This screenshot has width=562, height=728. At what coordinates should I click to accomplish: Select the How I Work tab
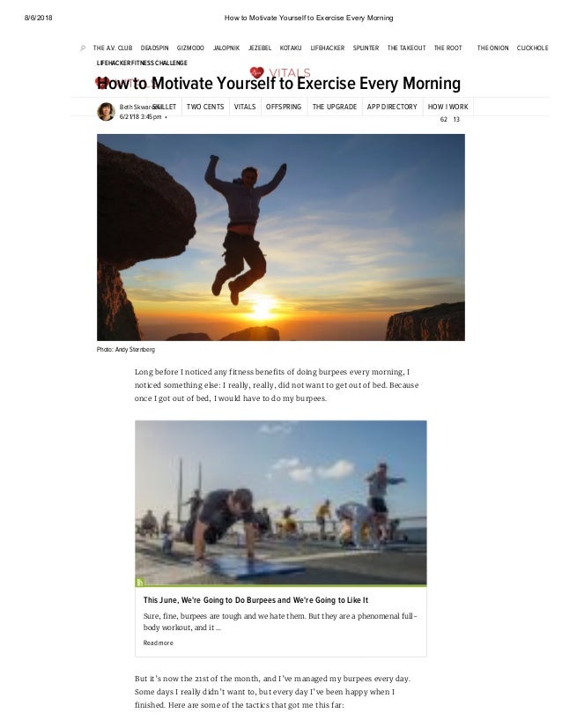coord(447,107)
